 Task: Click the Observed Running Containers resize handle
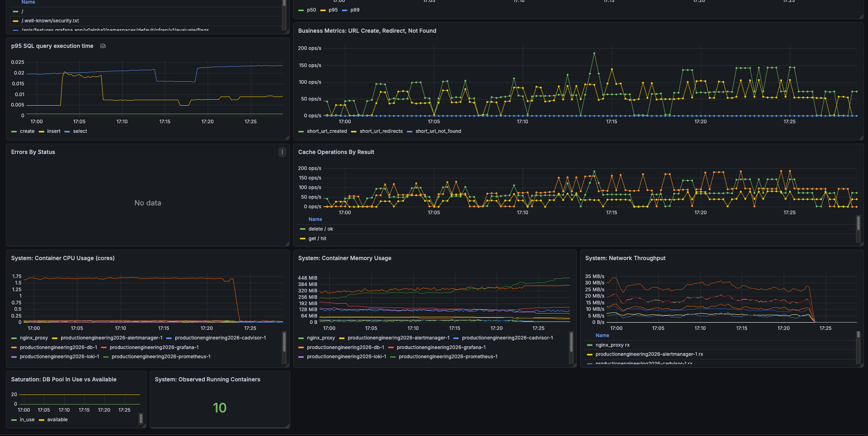tap(287, 426)
